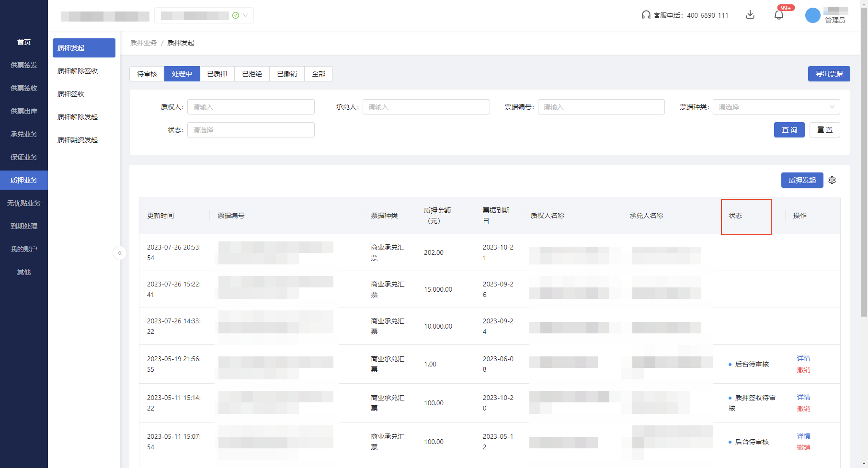
Task: Click the table column settings gear
Action: (x=832, y=180)
